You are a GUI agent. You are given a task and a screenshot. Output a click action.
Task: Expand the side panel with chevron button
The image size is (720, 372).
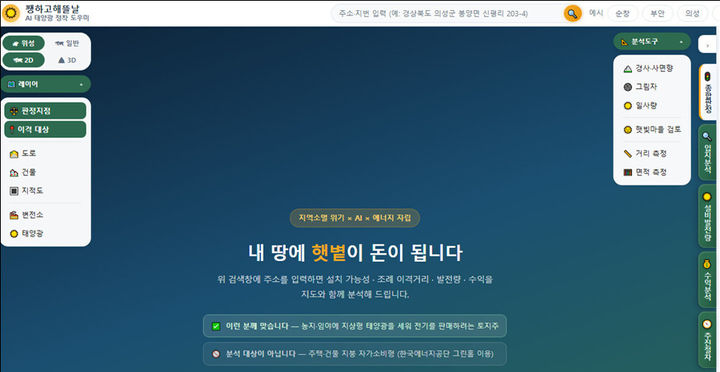(x=708, y=45)
